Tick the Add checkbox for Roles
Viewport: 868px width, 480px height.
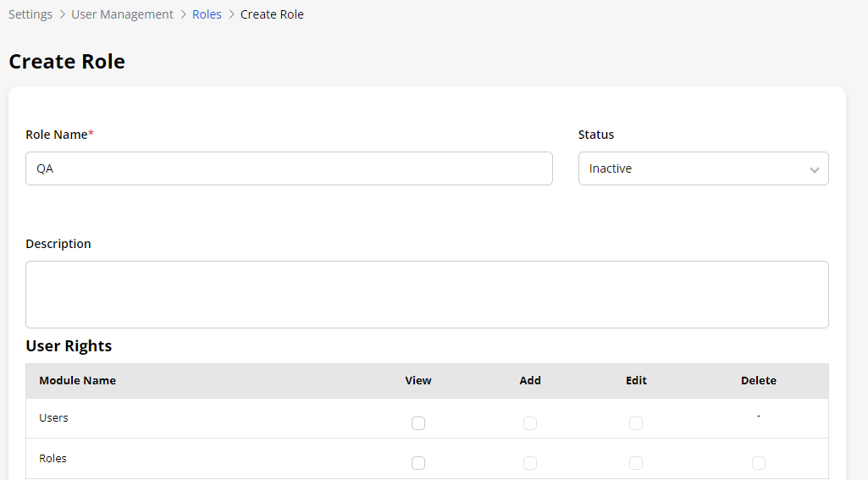(x=530, y=463)
